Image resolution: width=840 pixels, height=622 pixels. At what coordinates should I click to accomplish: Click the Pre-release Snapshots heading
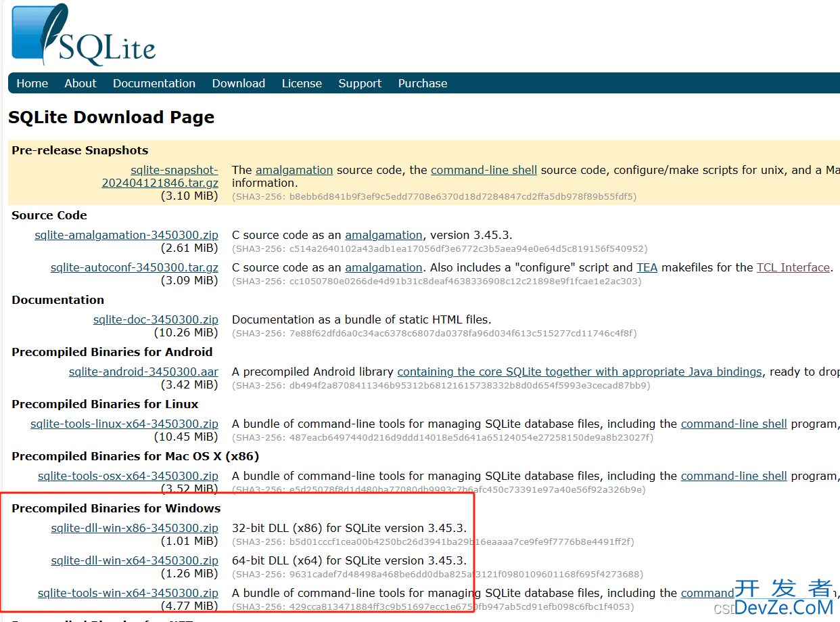pos(80,150)
